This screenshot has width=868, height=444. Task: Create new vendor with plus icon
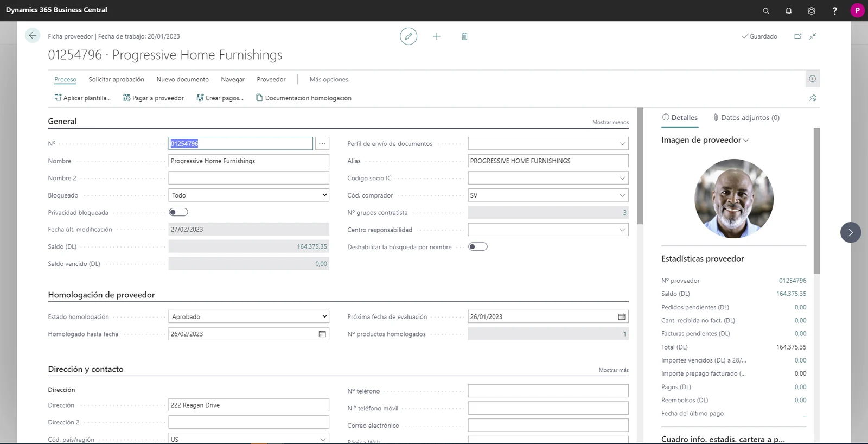point(437,36)
